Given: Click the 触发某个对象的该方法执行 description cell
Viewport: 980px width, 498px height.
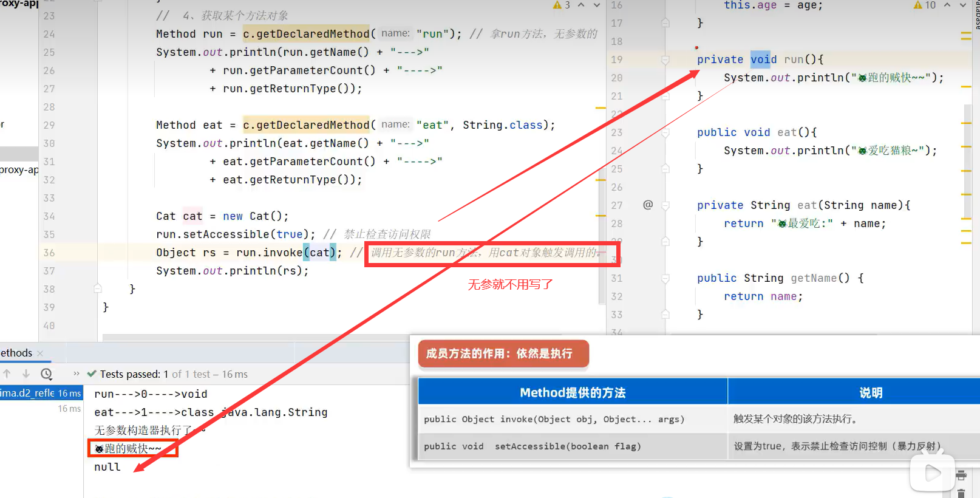Looking at the screenshot, I should (854, 419).
